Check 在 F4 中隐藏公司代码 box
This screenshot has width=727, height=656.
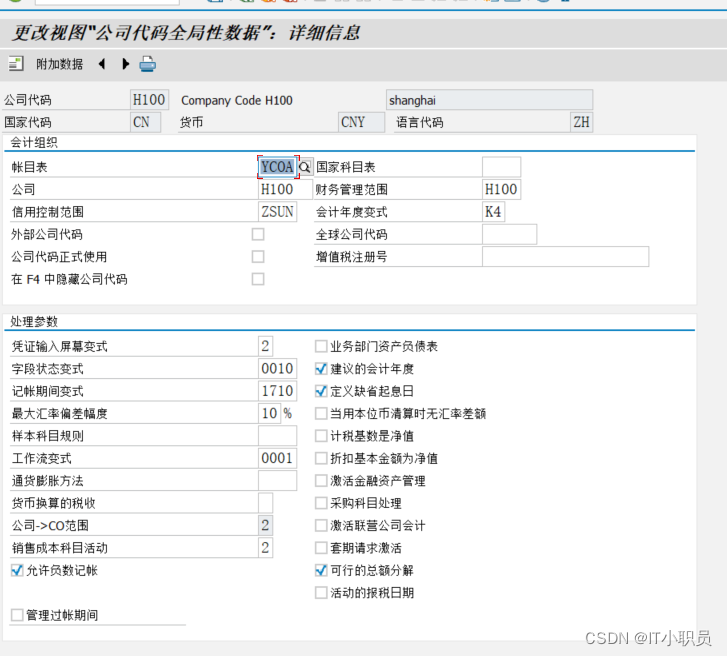258,279
